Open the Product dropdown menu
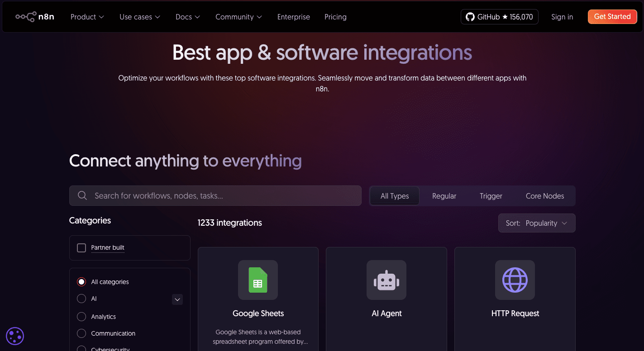Image resolution: width=644 pixels, height=351 pixels. tap(87, 17)
